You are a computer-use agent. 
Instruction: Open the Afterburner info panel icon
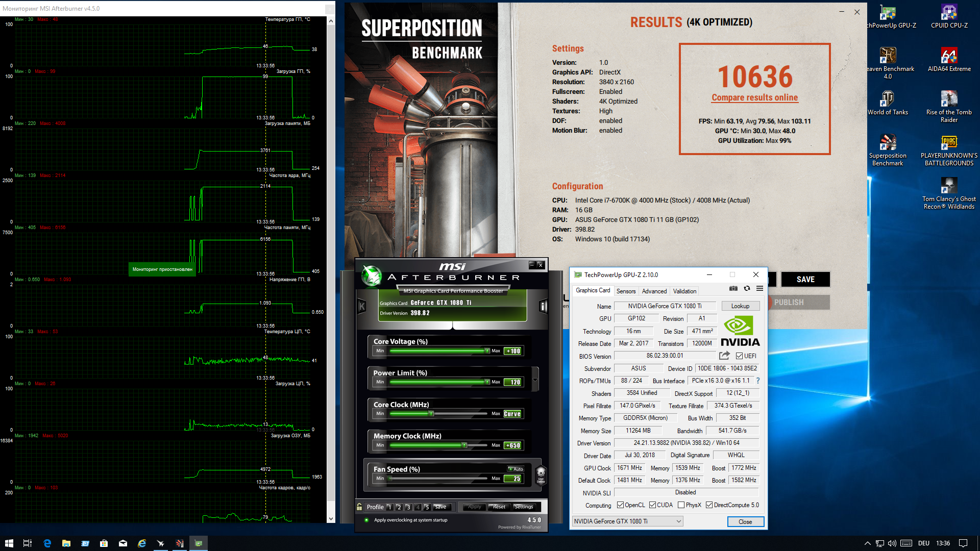pyautogui.click(x=543, y=306)
